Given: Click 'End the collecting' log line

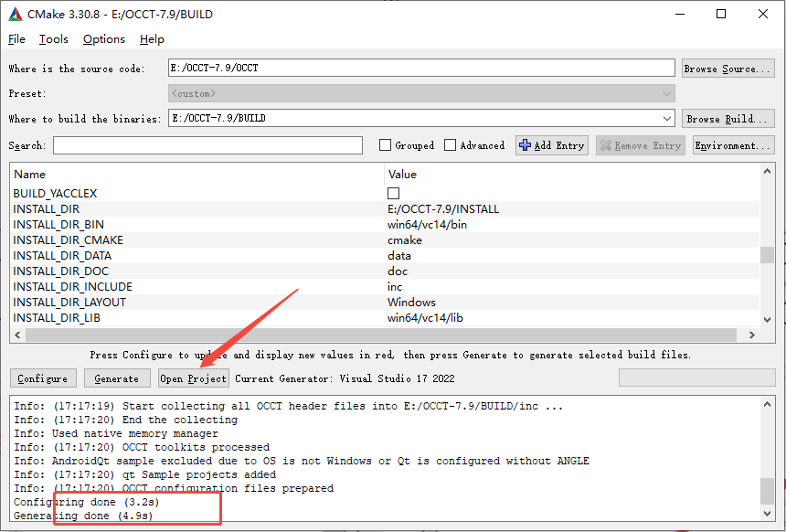Looking at the screenshot, I should pos(126,420).
